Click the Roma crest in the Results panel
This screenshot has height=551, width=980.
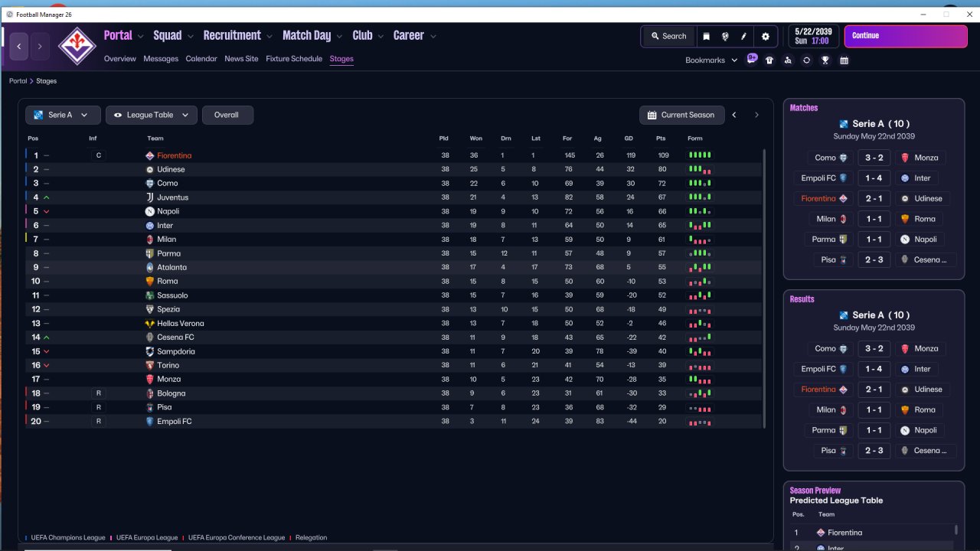(x=905, y=410)
